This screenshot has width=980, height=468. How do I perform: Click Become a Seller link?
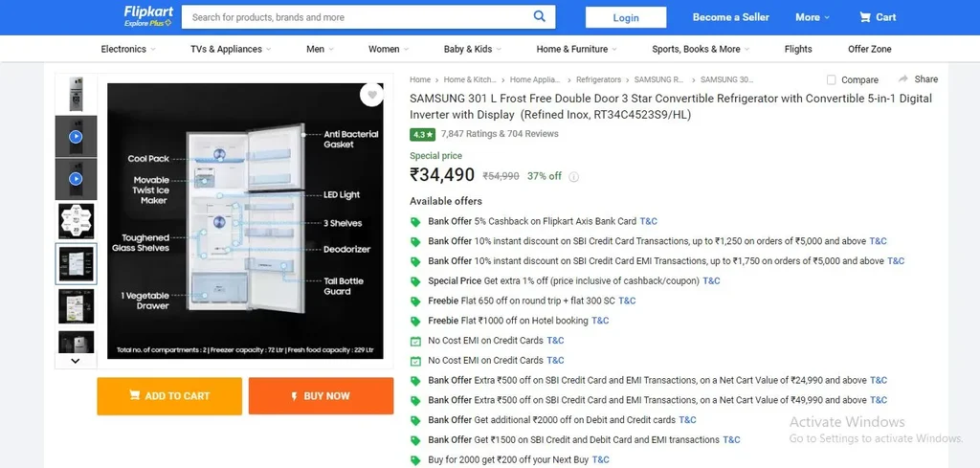pos(730,17)
